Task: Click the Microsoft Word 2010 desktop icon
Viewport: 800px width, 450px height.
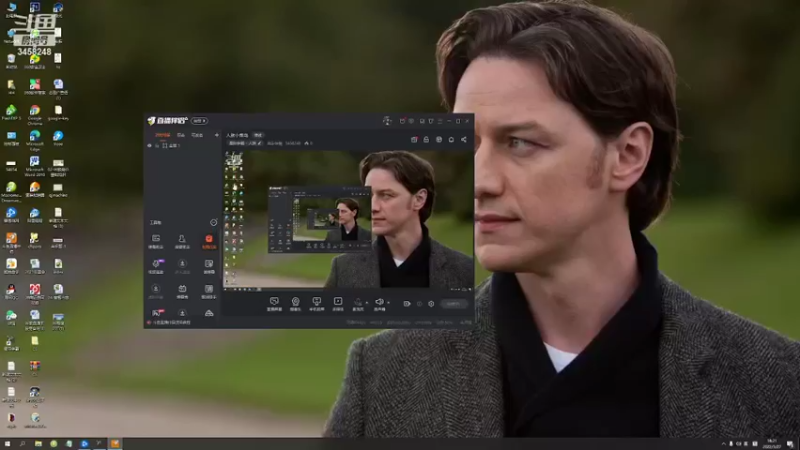Action: coord(35,166)
